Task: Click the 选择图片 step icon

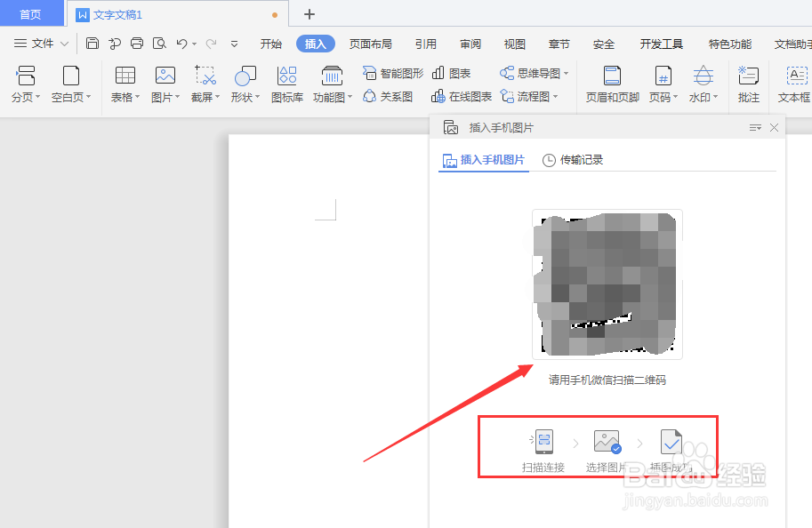Action: 607,442
